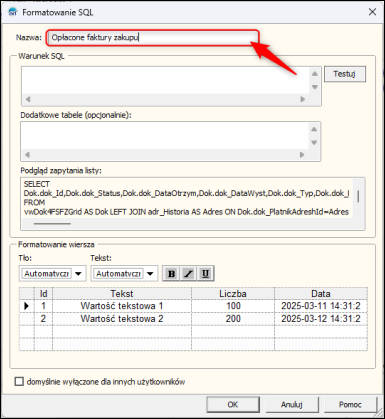This screenshot has width=385, height=419.
Task: Click inside the Warunek SQL text area
Action: [x=165, y=80]
